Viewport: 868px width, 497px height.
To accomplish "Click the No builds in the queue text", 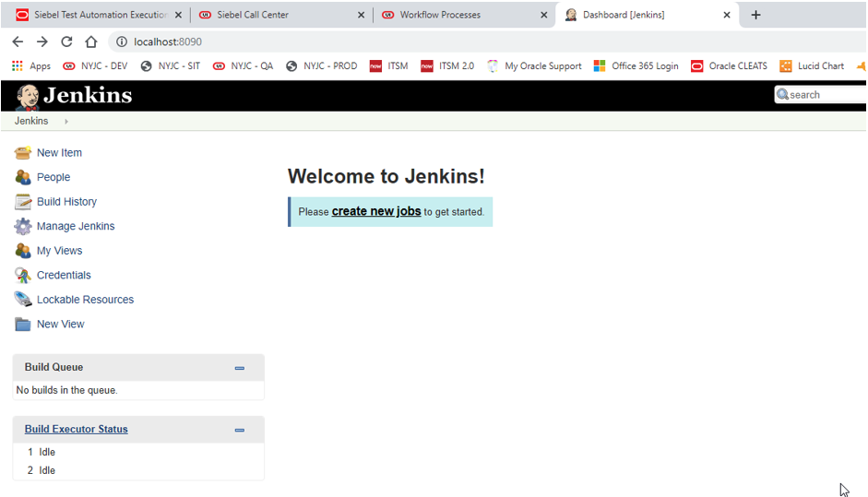I will pos(67,390).
